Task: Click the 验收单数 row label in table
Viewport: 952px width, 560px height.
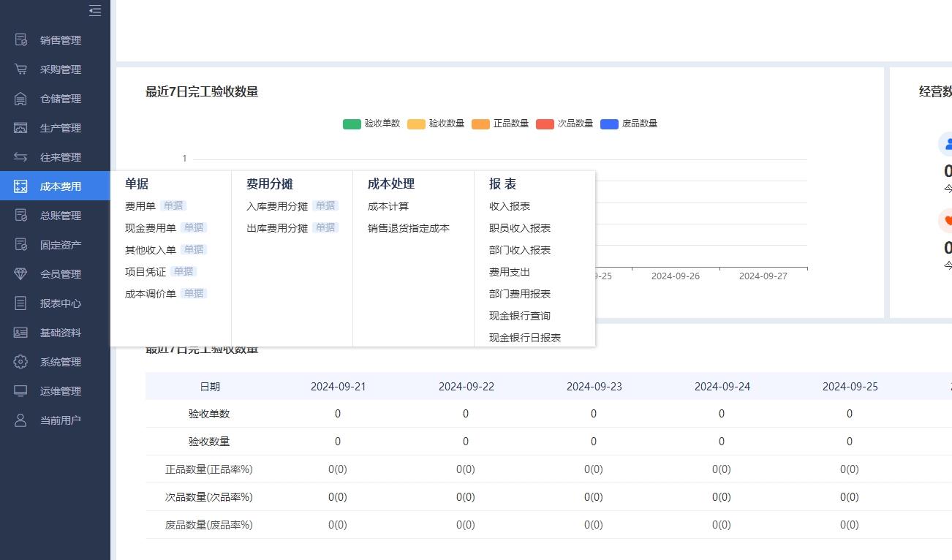Action: tap(209, 414)
